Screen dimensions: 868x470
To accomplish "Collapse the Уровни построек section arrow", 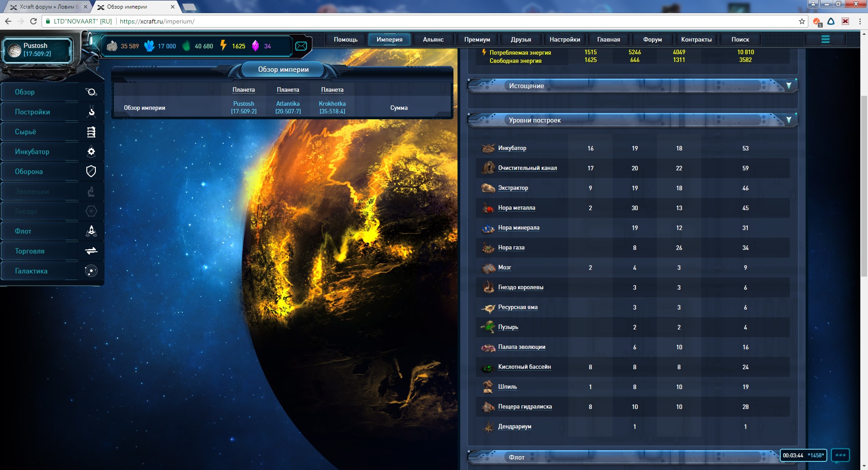I will click(x=789, y=120).
